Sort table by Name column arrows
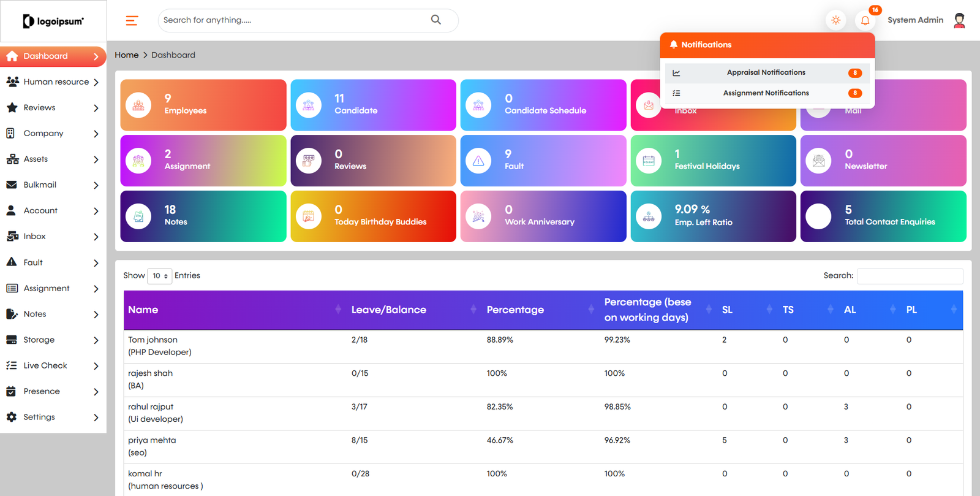The image size is (980, 496). 338,310
